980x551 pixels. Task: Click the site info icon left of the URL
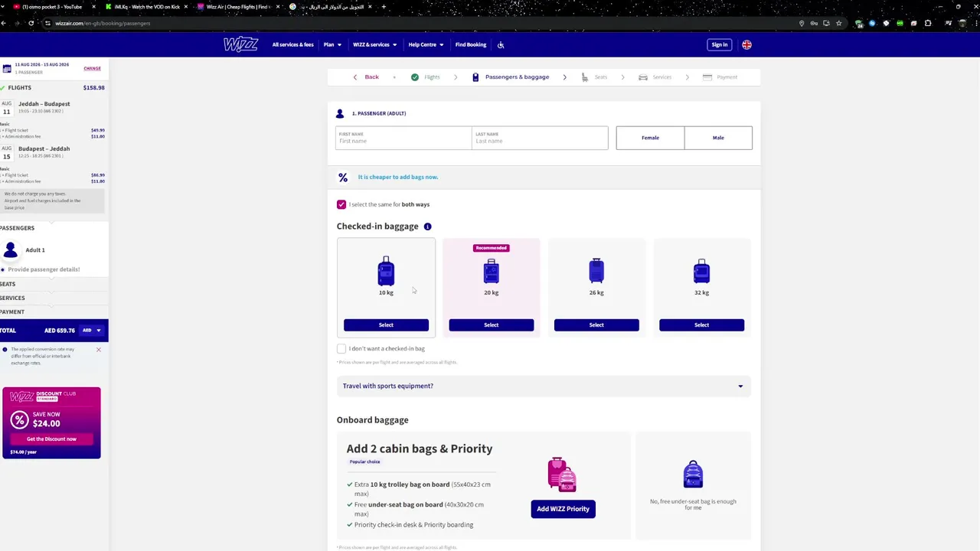pos(47,23)
